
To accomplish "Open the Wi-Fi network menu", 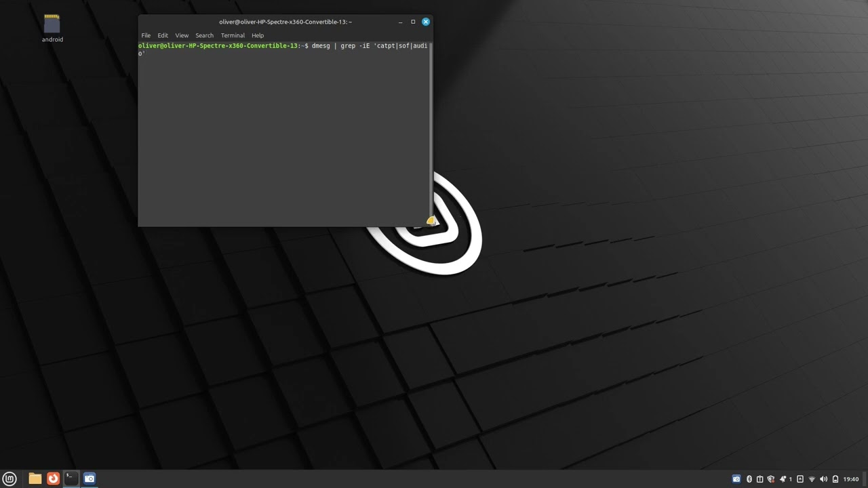I will [812, 479].
